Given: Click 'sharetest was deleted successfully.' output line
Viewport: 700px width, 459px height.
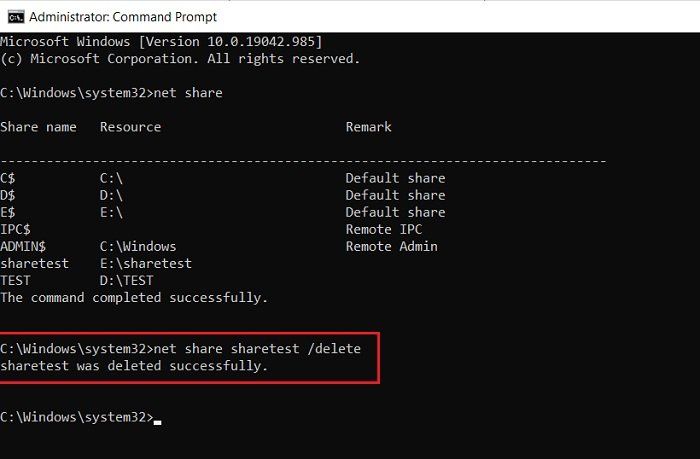Looking at the screenshot, I should (x=134, y=366).
